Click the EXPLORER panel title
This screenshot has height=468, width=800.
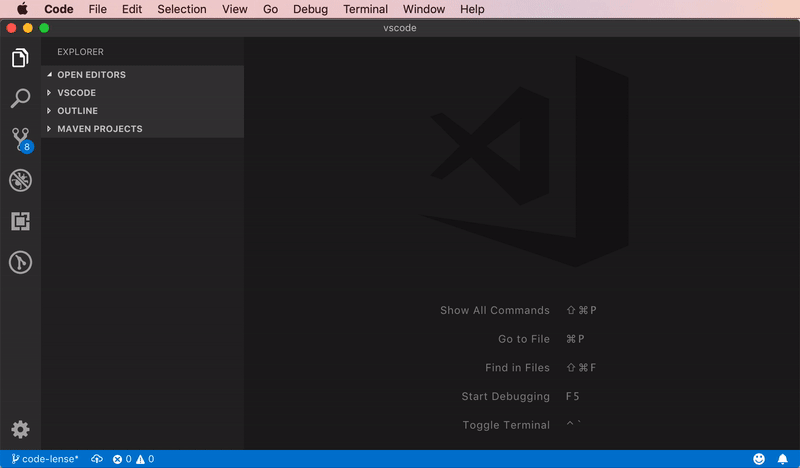(x=80, y=52)
